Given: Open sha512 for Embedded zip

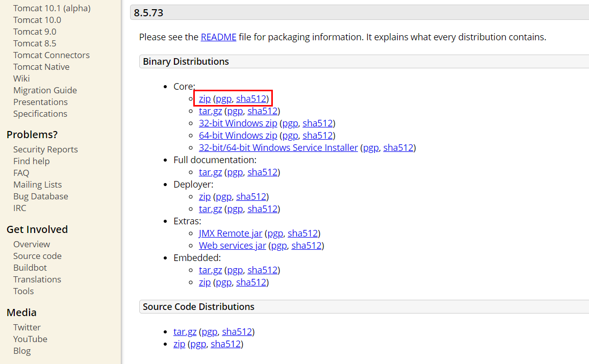Looking at the screenshot, I should point(251,282).
